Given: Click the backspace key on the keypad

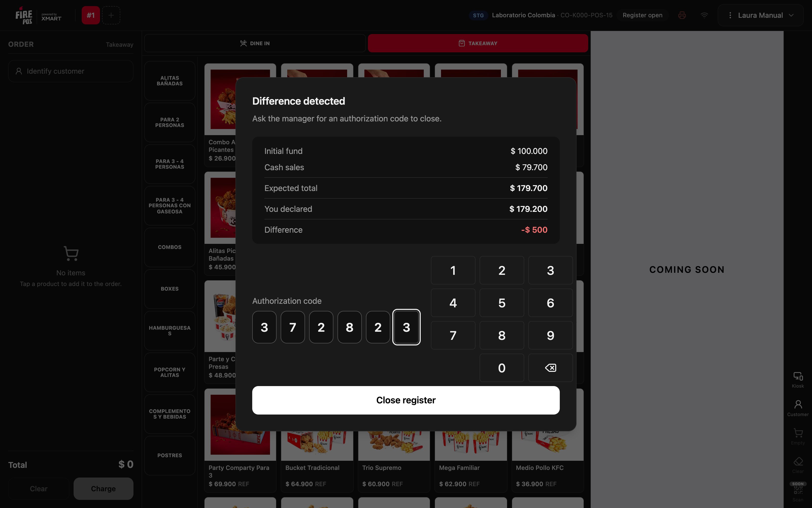Looking at the screenshot, I should 550,368.
